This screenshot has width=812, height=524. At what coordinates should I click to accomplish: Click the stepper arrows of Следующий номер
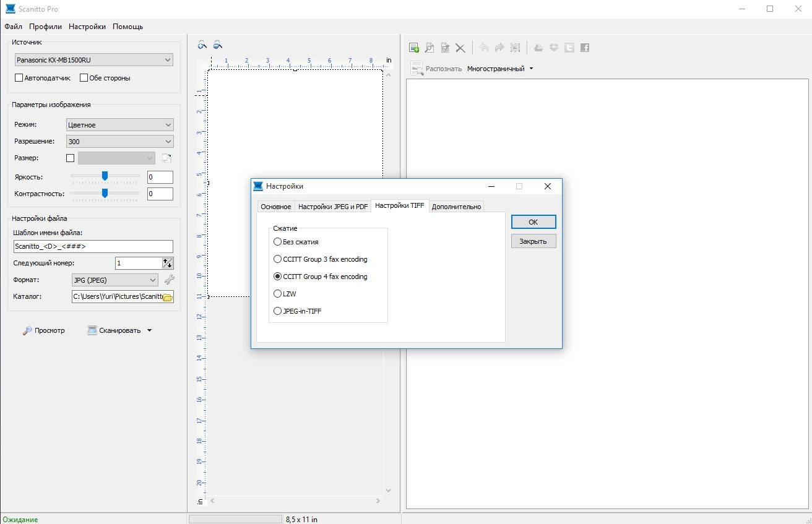click(168, 263)
